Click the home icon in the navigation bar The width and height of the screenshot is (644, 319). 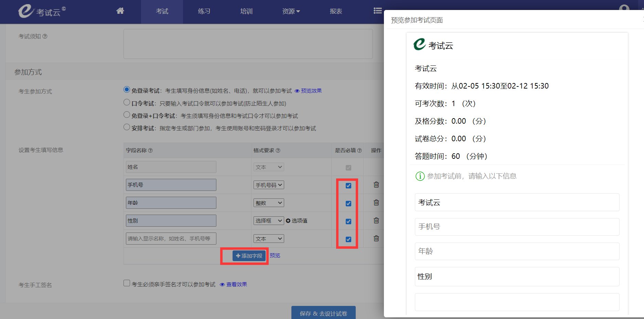[x=120, y=11]
